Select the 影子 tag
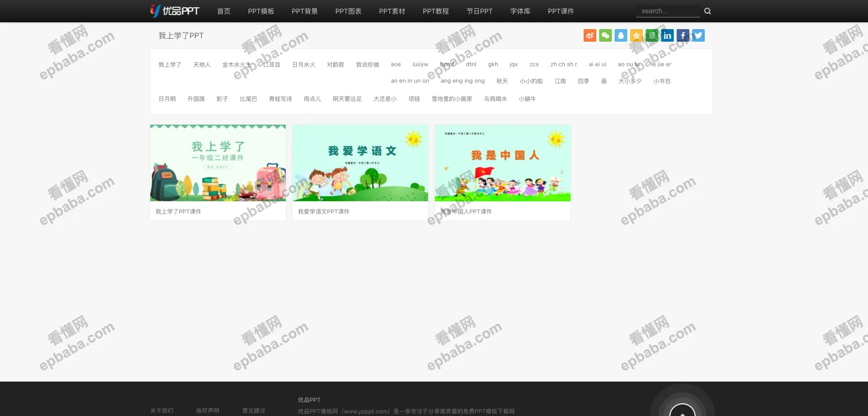The image size is (868, 416). (x=222, y=99)
